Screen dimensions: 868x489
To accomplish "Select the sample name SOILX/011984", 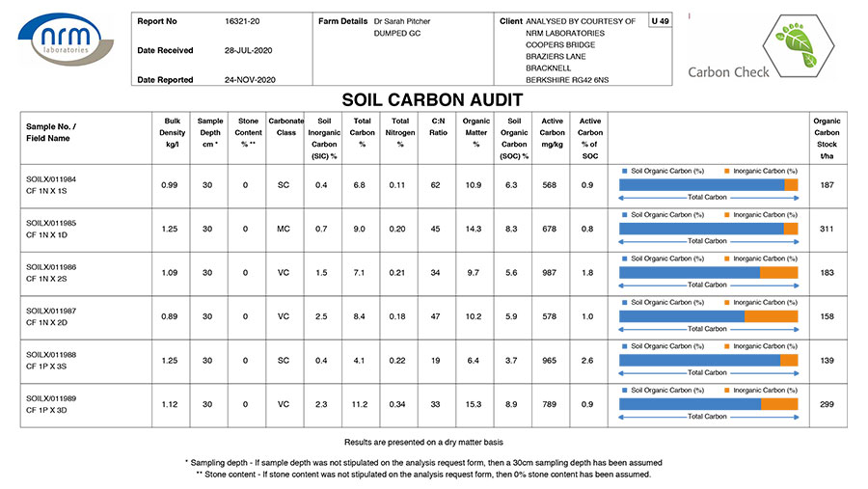I will coord(50,178).
